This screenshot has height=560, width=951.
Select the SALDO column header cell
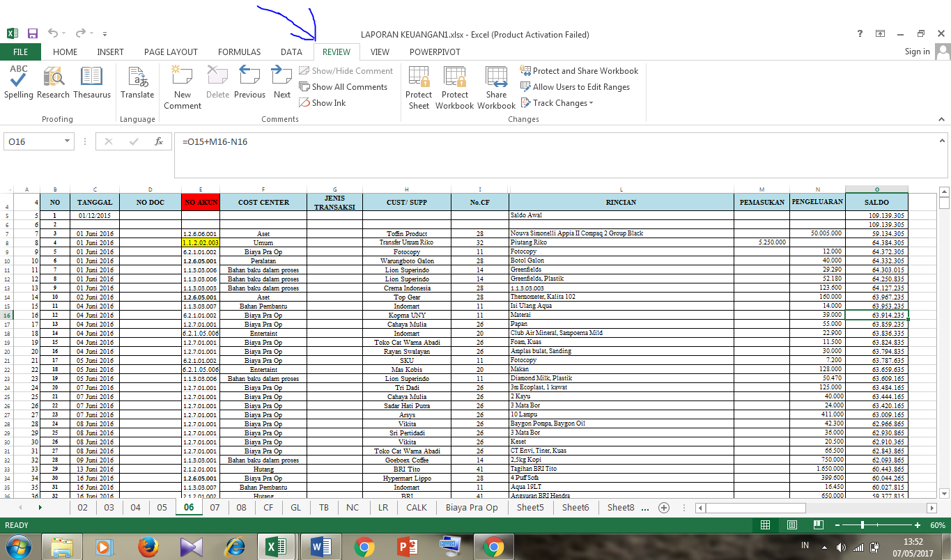tap(876, 203)
